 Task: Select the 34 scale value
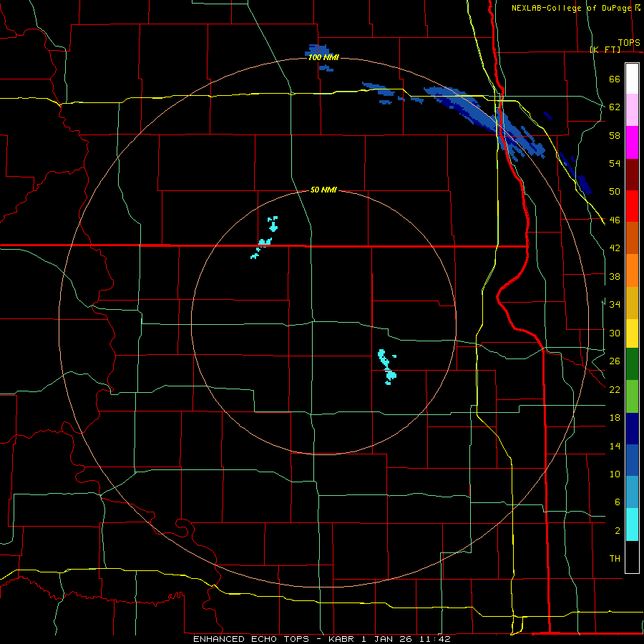pyautogui.click(x=615, y=305)
